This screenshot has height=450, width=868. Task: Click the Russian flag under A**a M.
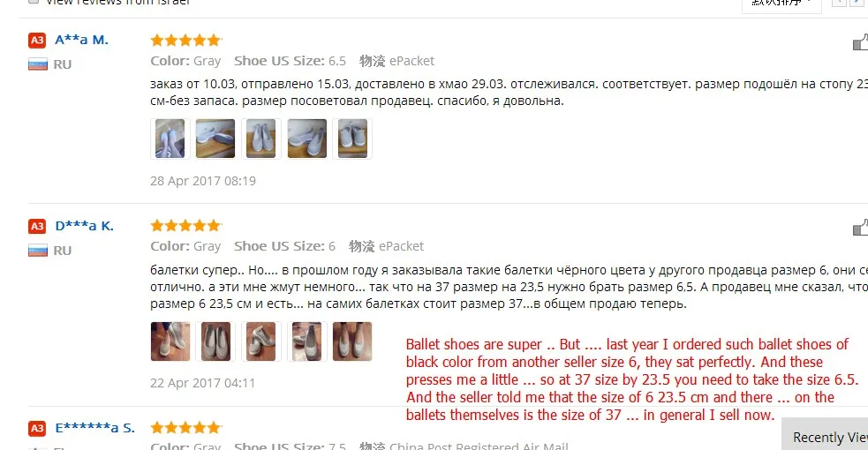click(x=38, y=64)
